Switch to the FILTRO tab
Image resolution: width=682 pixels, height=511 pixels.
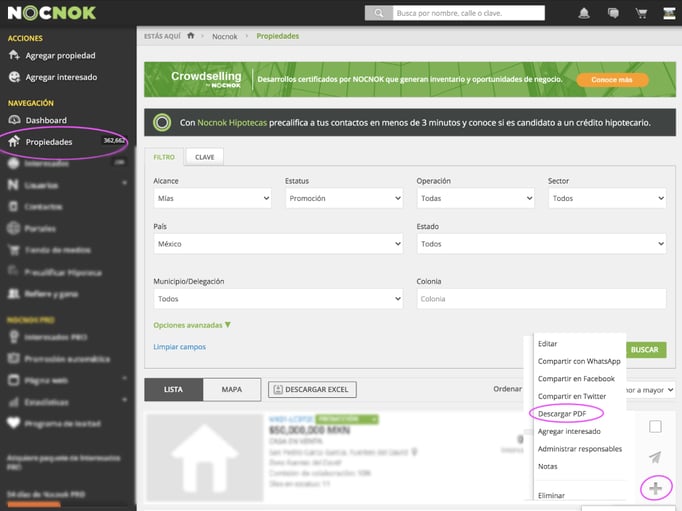click(x=164, y=157)
